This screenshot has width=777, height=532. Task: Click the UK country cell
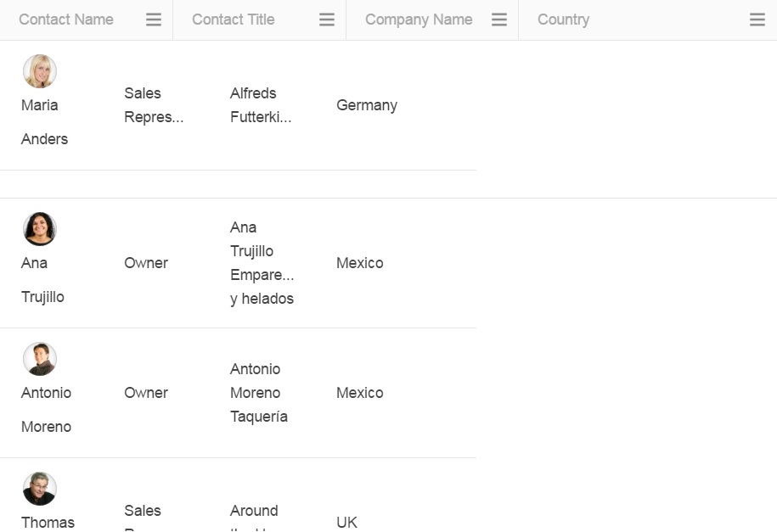point(347,522)
